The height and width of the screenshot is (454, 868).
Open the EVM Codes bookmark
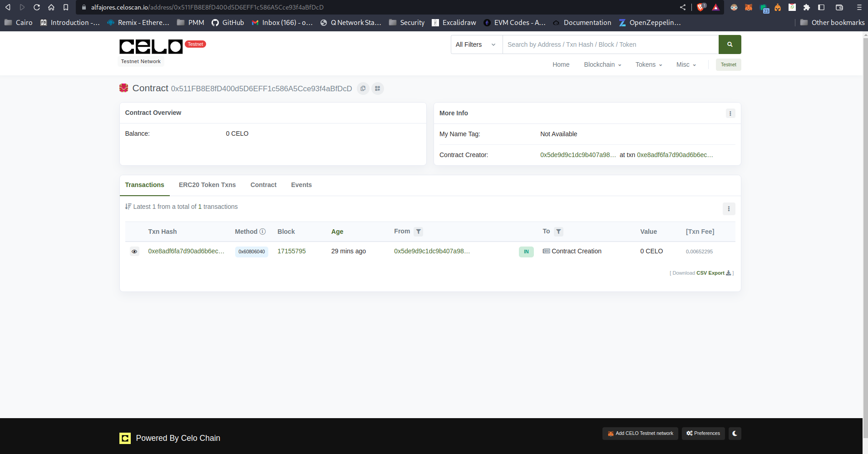(514, 23)
